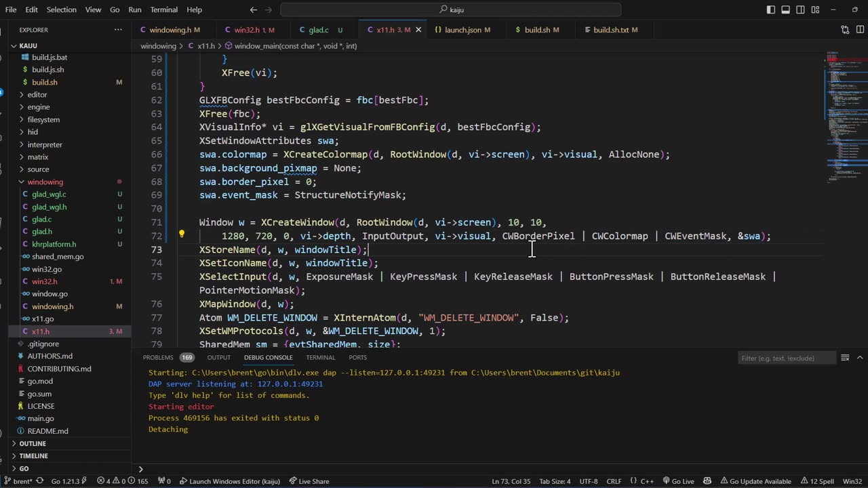This screenshot has width=868, height=488.
Task: Toggle the debug console word wrap icon
Action: pos(845,358)
